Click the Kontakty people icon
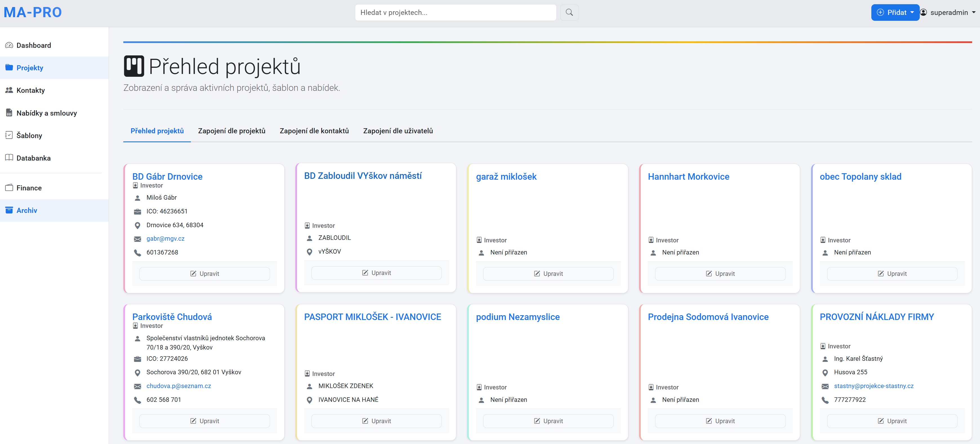 point(9,90)
